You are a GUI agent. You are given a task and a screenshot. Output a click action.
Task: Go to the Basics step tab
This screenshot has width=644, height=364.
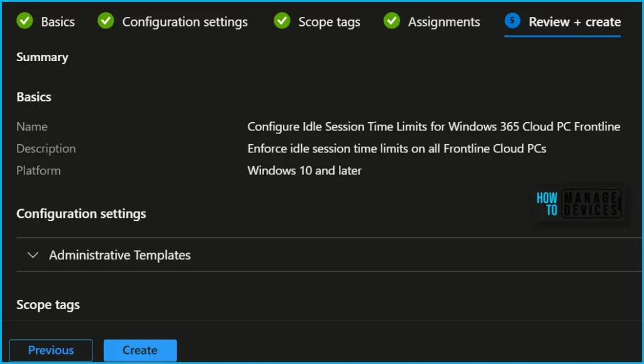[x=58, y=22]
